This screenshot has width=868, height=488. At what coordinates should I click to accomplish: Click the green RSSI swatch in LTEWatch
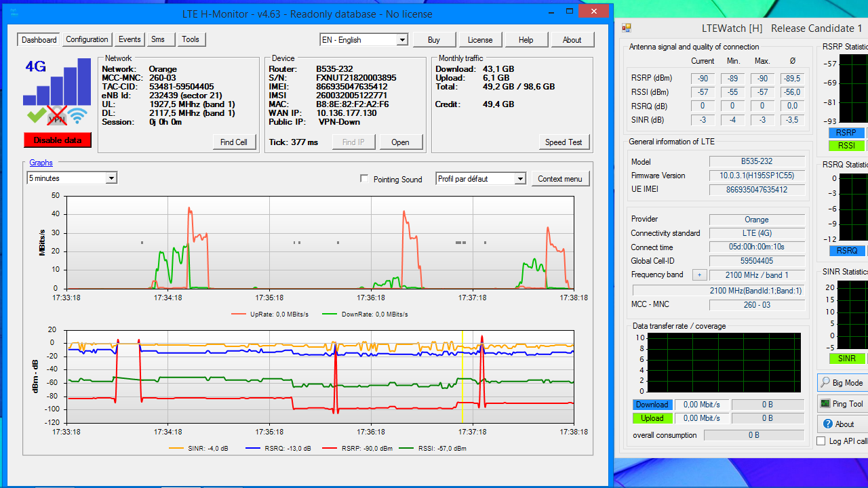(846, 145)
